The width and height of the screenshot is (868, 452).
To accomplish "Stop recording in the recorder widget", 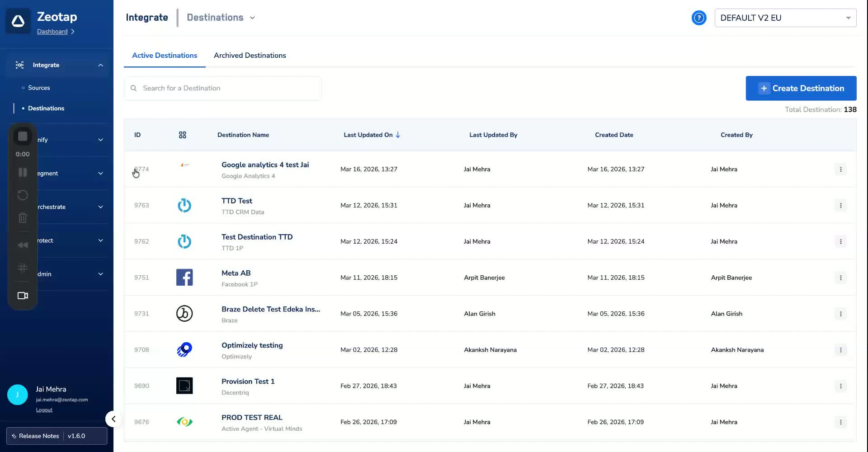I will pos(23,137).
